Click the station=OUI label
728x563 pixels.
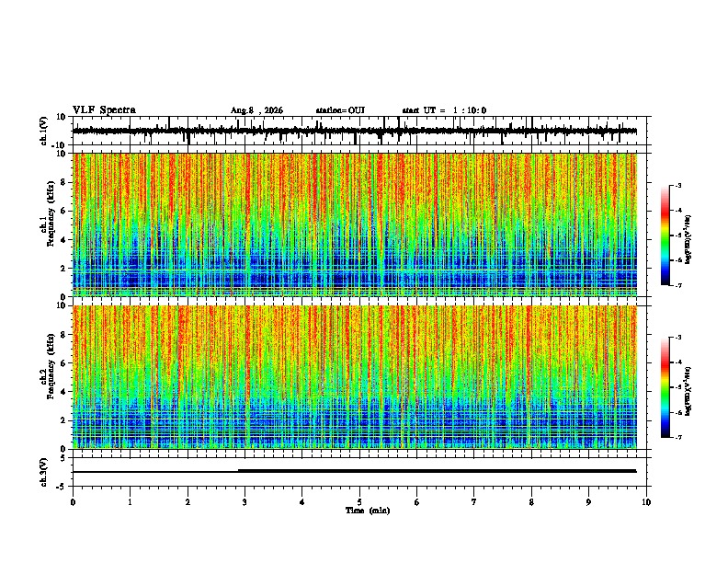pos(340,110)
